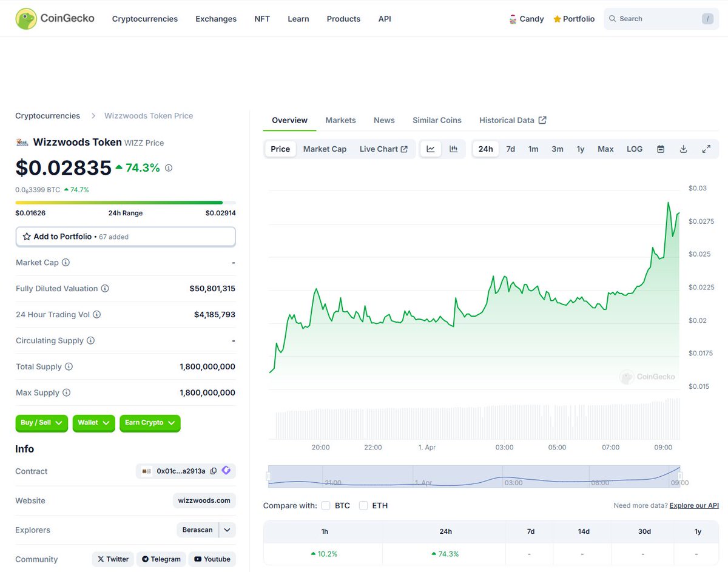Switch to the Similar Coins tab

tap(437, 120)
